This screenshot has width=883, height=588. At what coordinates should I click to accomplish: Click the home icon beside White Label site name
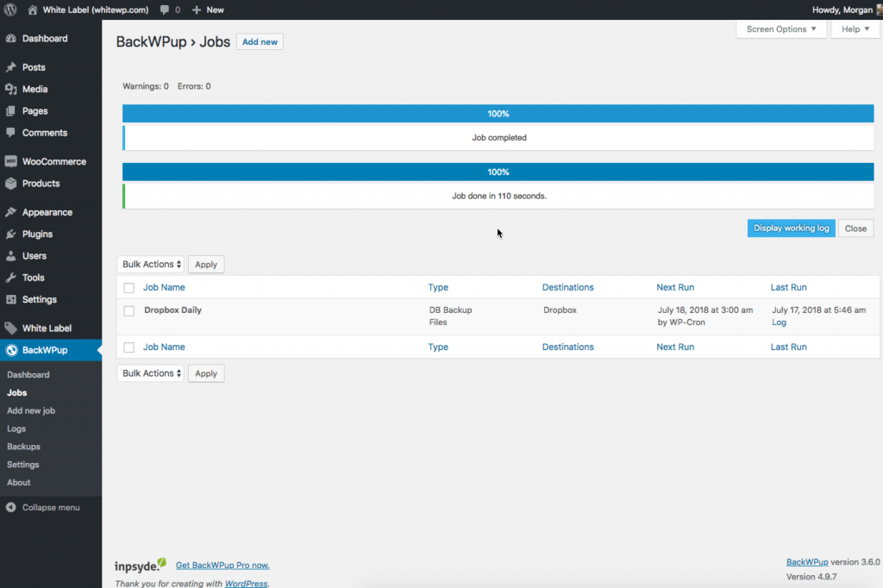33,9
